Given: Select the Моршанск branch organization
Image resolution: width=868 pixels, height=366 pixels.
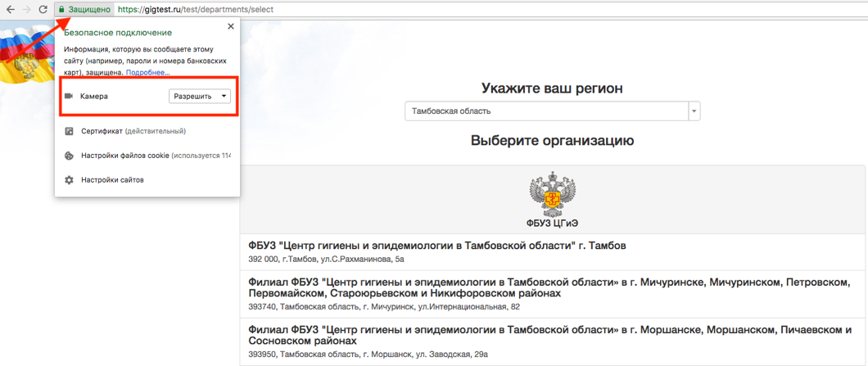Looking at the screenshot, I should click(x=549, y=335).
